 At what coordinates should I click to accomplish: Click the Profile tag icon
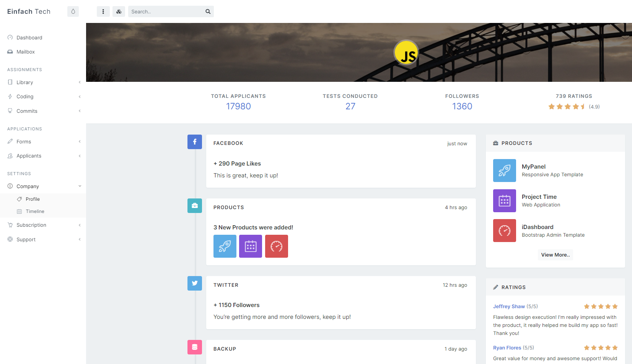coord(20,199)
